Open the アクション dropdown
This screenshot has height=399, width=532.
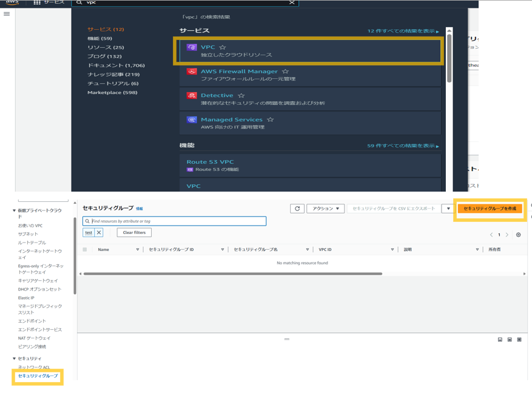point(326,209)
